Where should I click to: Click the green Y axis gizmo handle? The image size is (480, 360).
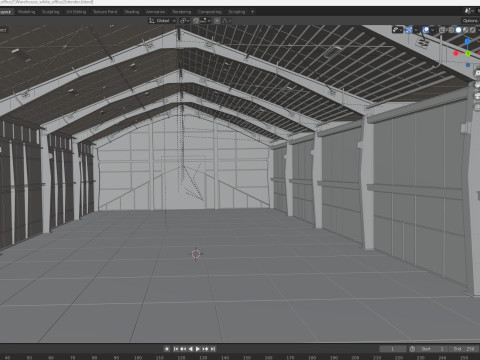[468, 53]
